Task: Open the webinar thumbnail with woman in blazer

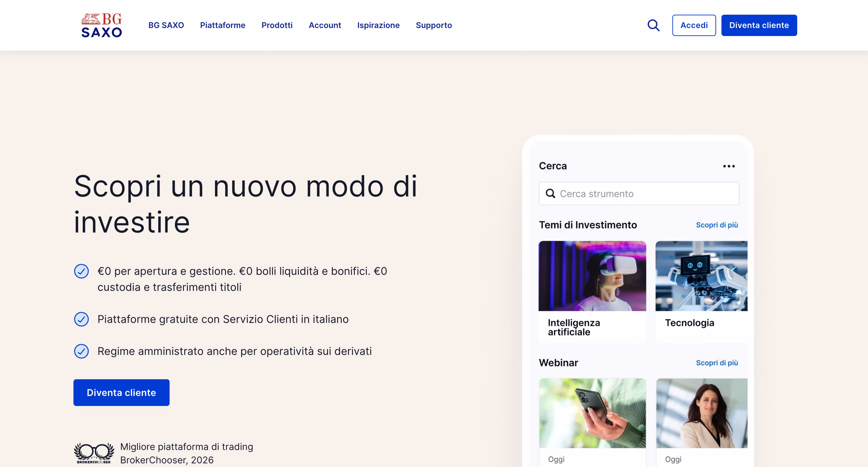Action: [701, 413]
